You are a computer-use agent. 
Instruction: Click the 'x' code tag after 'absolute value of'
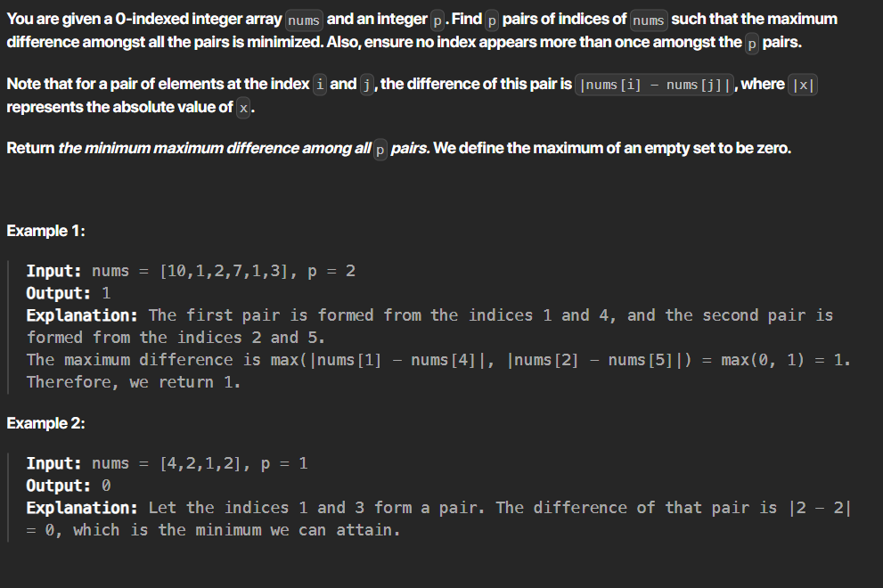(243, 108)
